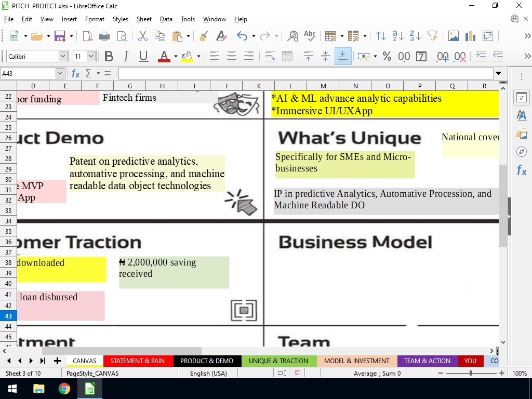Clone formatting with the paintbrush icon
The width and height of the screenshot is (532, 399).
(204, 36)
